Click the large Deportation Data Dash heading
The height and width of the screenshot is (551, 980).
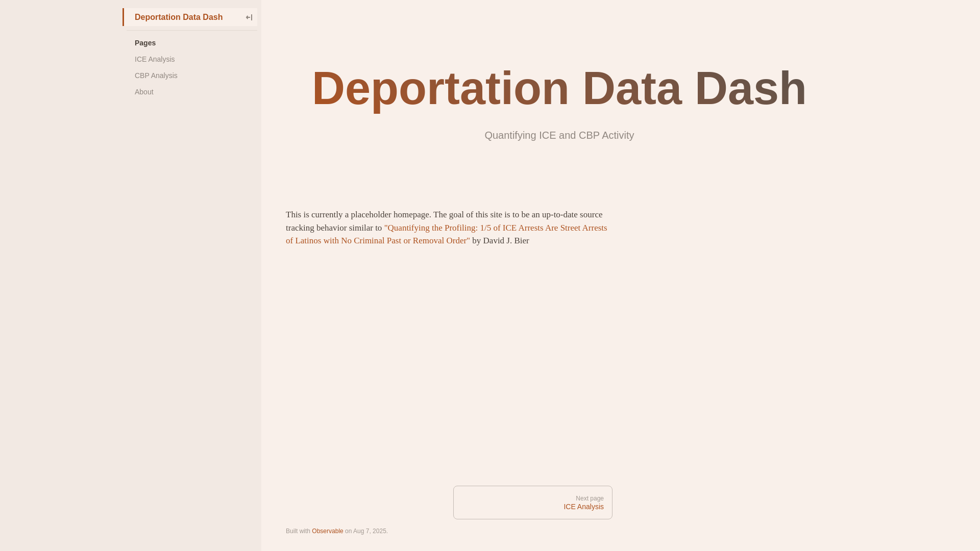point(559,88)
